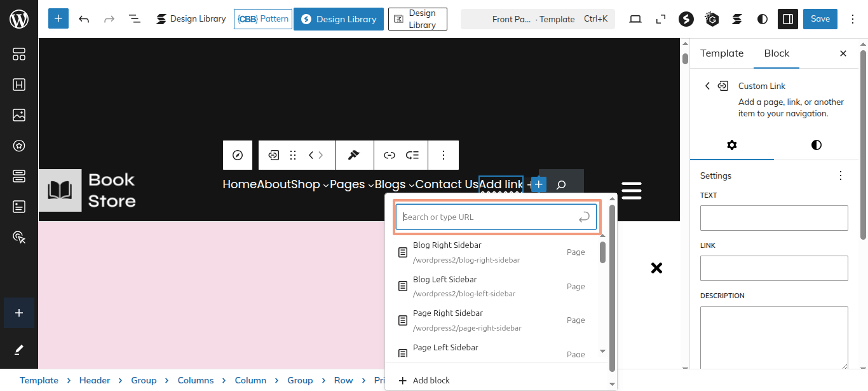Click the search magnifier in navigation
Screen dimensions: 868x391
[x=561, y=185]
